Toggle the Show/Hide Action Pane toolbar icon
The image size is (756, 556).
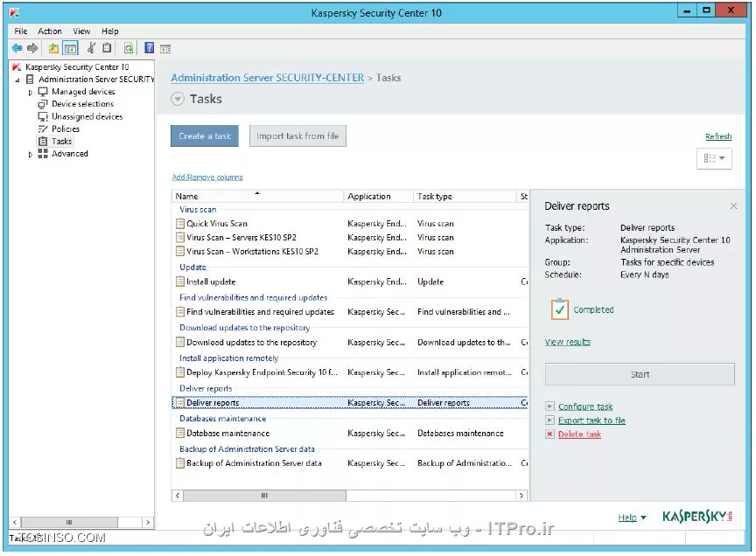165,49
